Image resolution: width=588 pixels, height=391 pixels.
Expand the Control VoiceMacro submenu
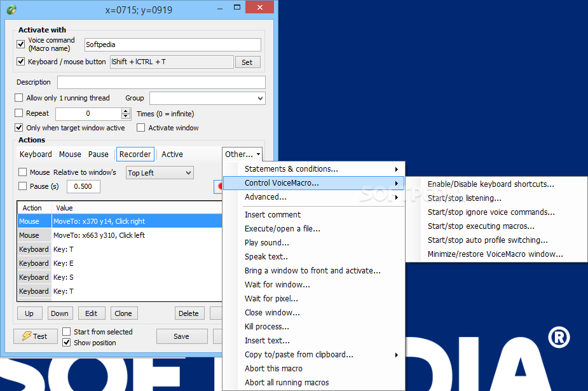314,183
